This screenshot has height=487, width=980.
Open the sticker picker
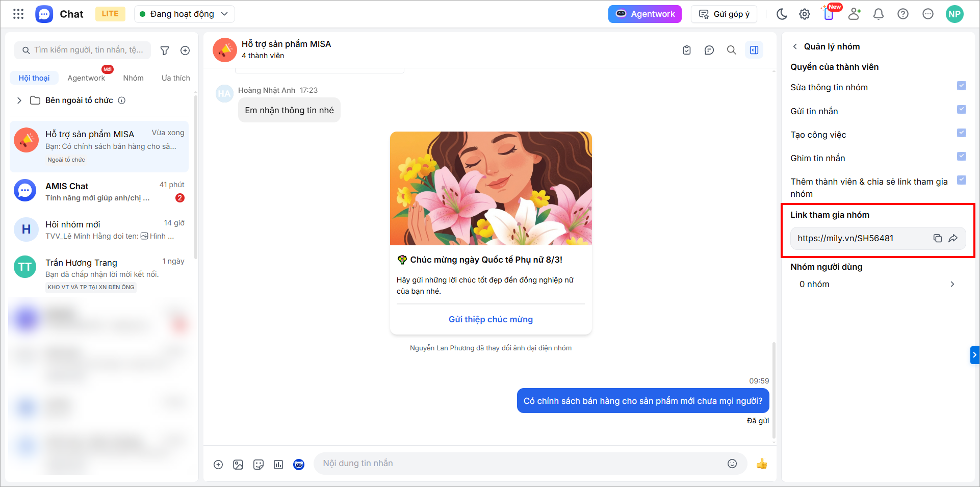click(259, 465)
